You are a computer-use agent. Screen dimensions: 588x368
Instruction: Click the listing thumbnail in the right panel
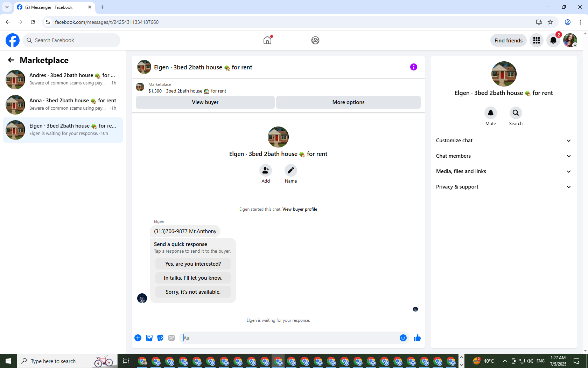(504, 74)
